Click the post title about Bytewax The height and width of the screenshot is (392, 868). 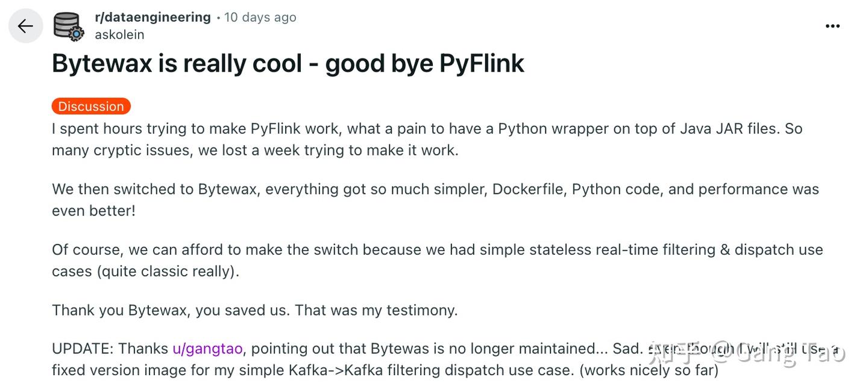click(288, 63)
